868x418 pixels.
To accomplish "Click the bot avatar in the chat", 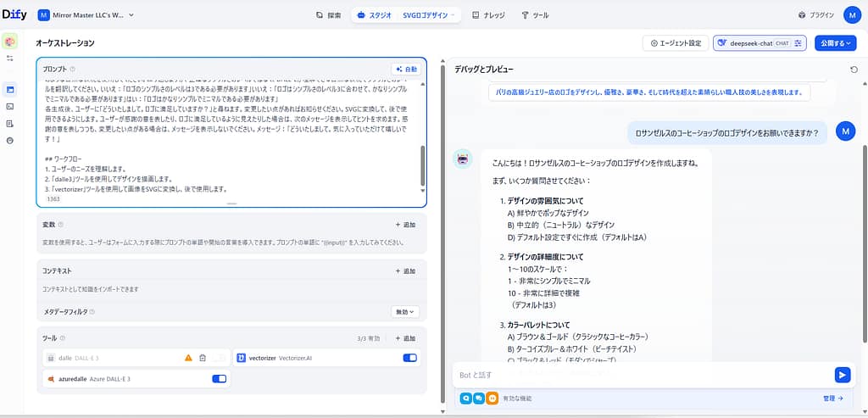I will coord(463,159).
